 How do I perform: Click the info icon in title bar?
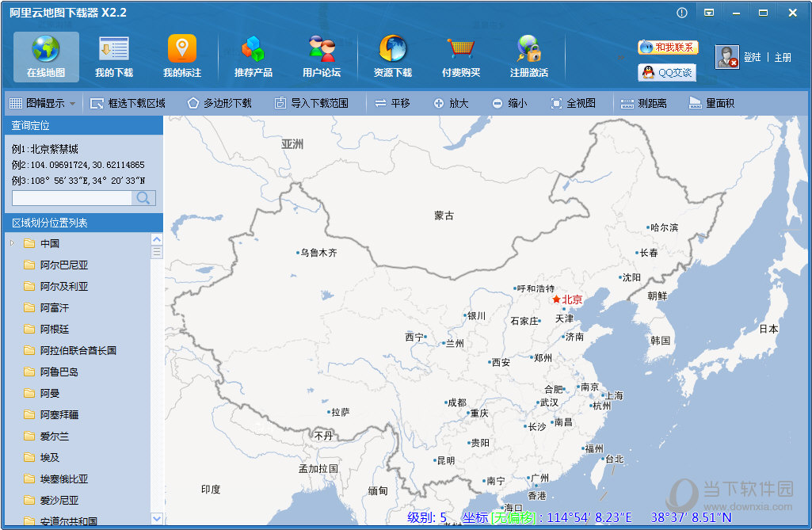point(682,13)
